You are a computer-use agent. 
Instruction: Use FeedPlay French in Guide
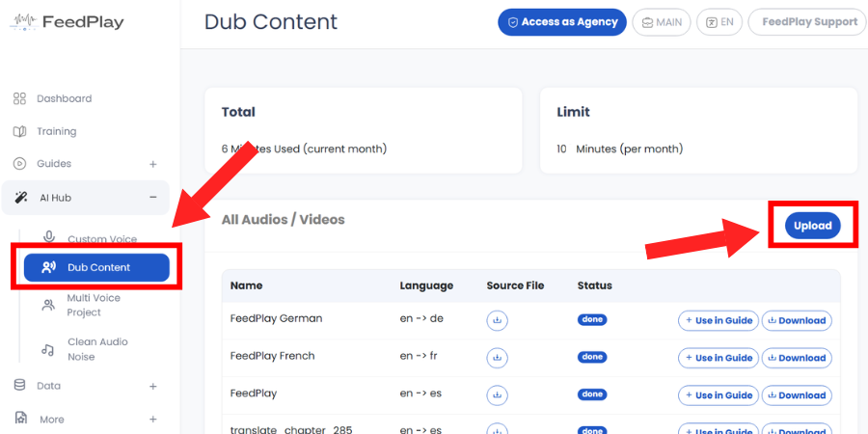[719, 358]
